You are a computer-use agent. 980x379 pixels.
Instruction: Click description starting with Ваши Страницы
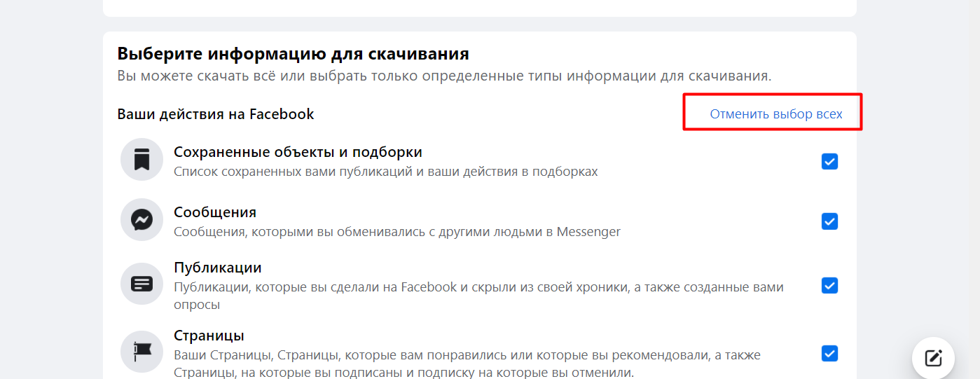coord(467,364)
